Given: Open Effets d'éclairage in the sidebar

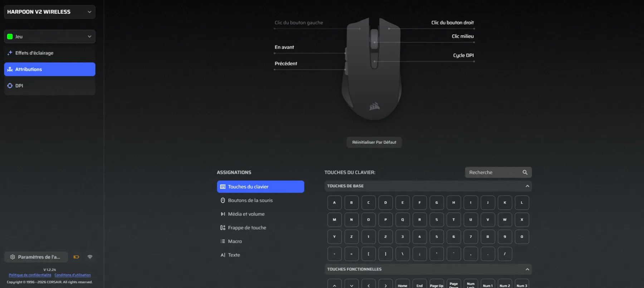Looking at the screenshot, I should [50, 53].
